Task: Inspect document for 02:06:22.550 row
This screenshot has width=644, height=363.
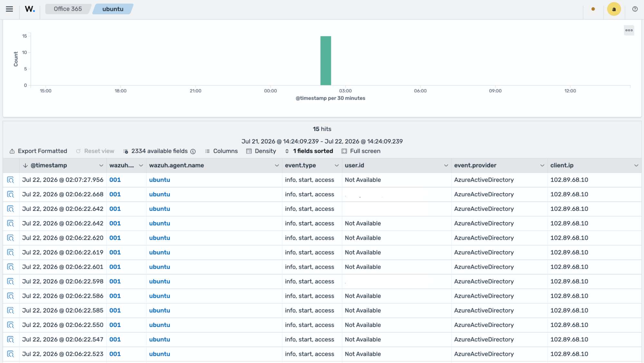Action: pos(11,325)
